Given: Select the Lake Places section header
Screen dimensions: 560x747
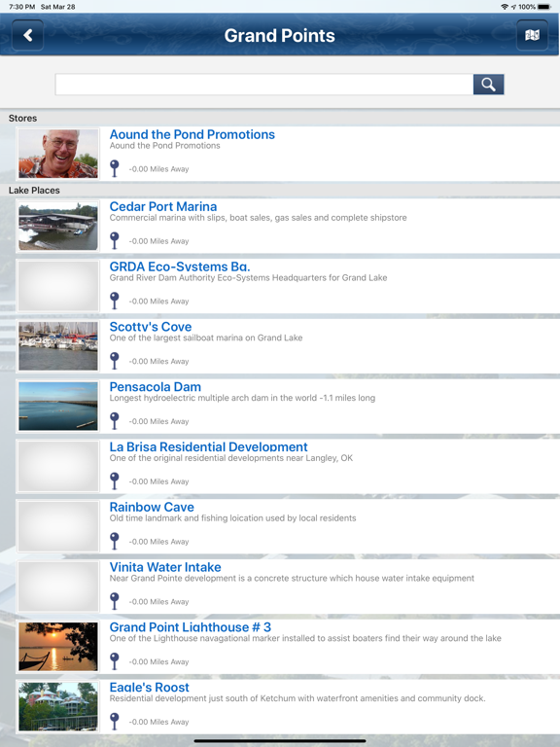Looking at the screenshot, I should click(x=280, y=190).
